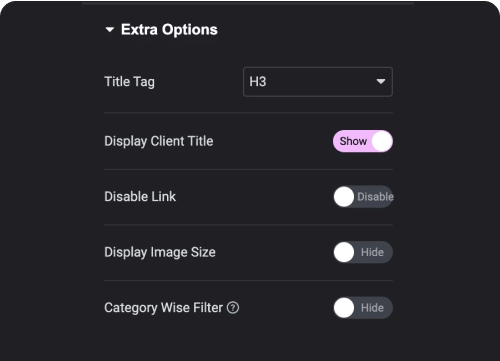Click the Show text on the pink switch
The height and width of the screenshot is (361, 500).
click(353, 141)
